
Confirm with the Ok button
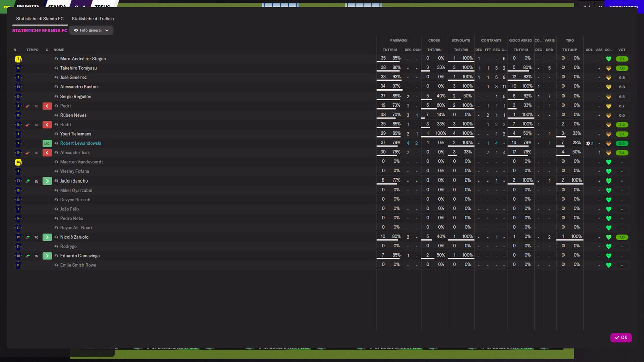tap(621, 338)
